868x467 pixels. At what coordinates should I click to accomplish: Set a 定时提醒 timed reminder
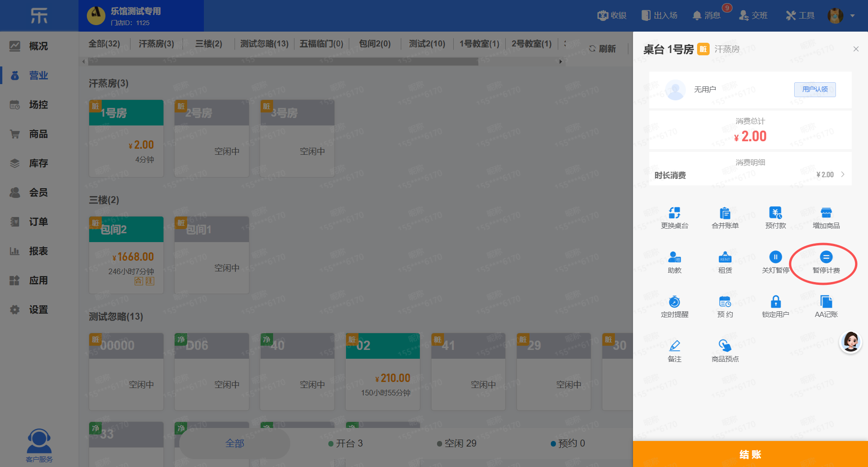tap(674, 302)
